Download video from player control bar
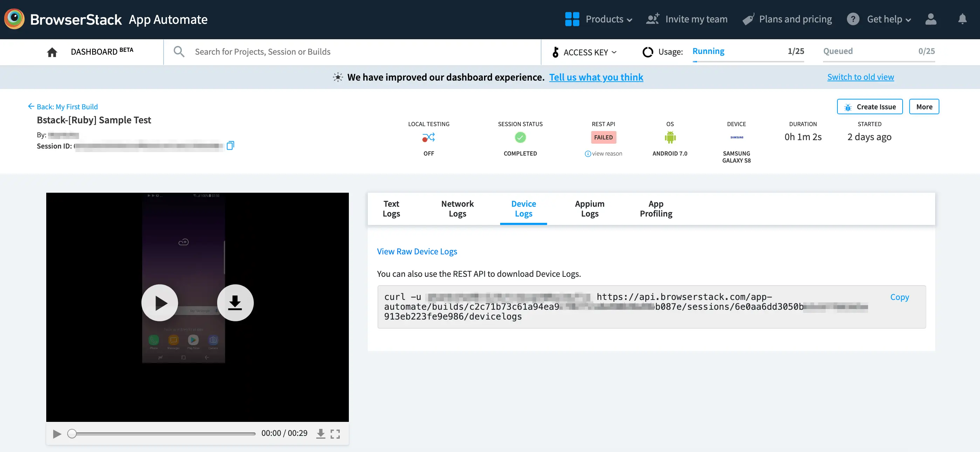 321,434
